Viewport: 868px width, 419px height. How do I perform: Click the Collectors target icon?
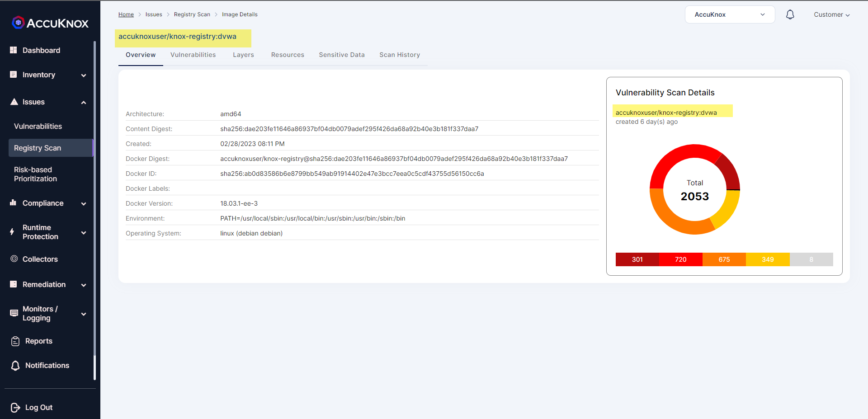click(14, 259)
